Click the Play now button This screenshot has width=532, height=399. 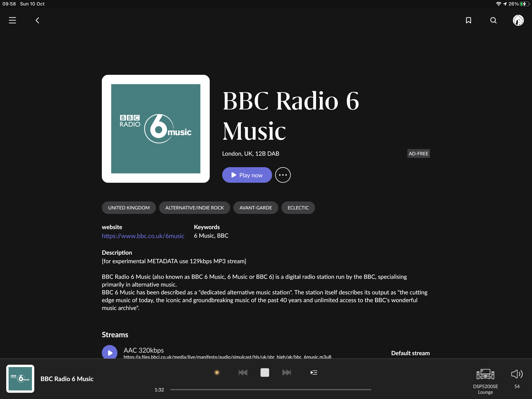(247, 175)
